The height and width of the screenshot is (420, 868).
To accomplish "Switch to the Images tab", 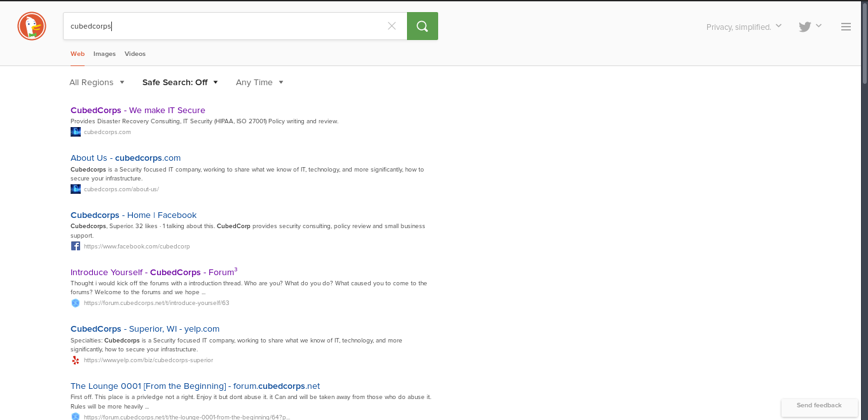I will pos(104,54).
